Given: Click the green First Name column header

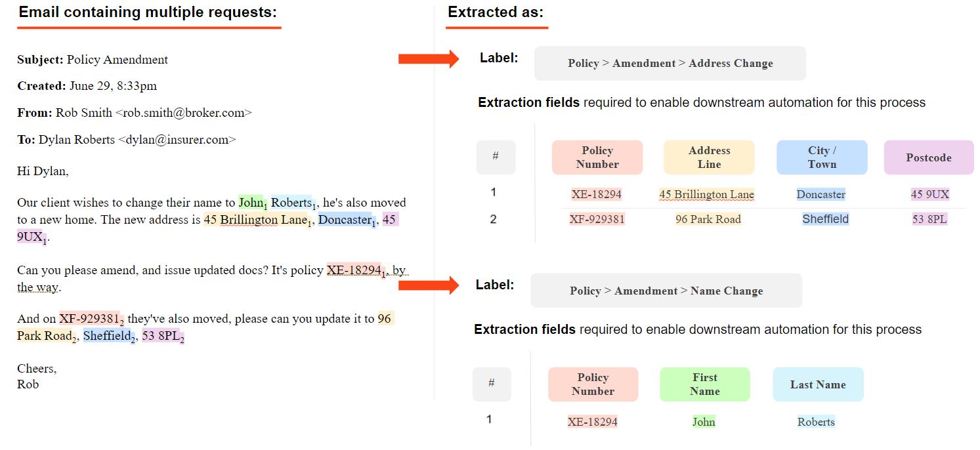Looking at the screenshot, I should click(x=704, y=384).
